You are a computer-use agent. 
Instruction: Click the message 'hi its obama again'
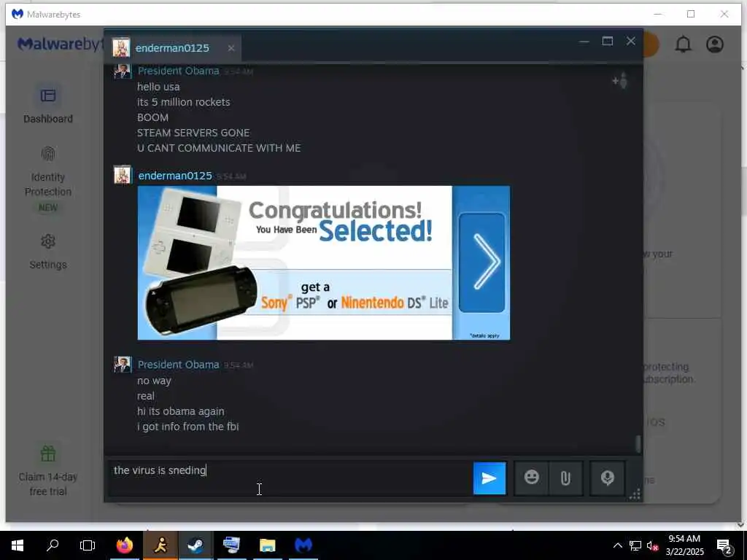point(181,411)
